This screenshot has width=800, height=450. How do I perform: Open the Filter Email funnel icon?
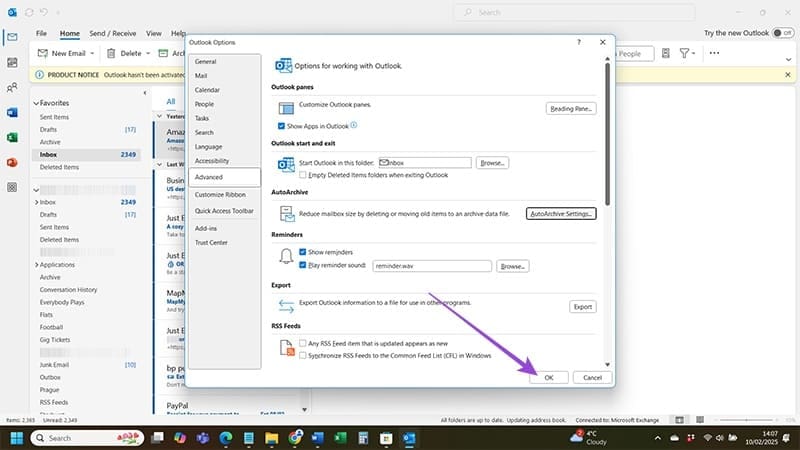pyautogui.click(x=684, y=53)
